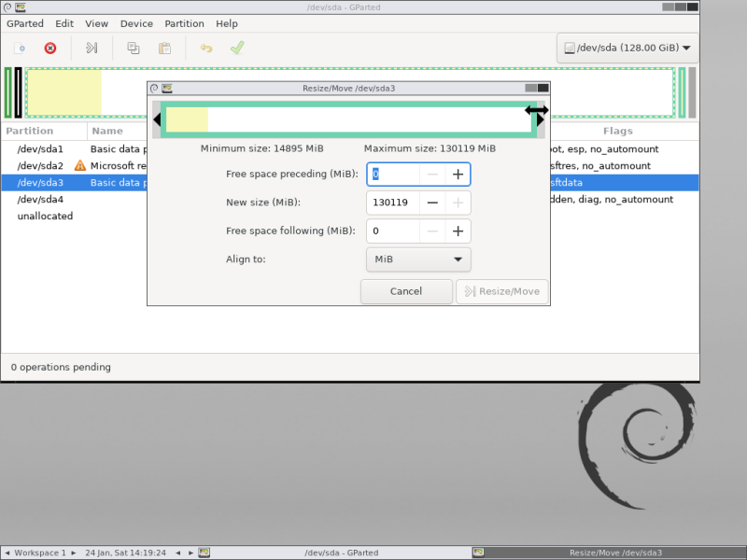
Task: Decrease New size with minus button
Action: [432, 203]
